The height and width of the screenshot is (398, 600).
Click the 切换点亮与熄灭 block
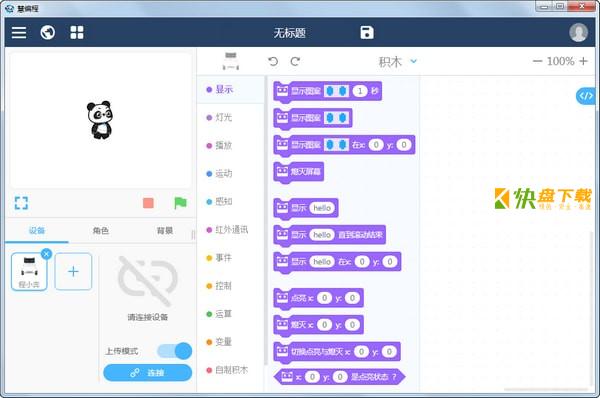(x=337, y=352)
